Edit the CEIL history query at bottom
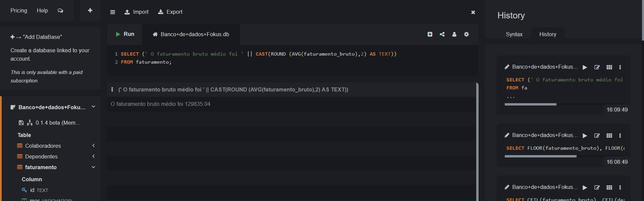 (x=597, y=188)
